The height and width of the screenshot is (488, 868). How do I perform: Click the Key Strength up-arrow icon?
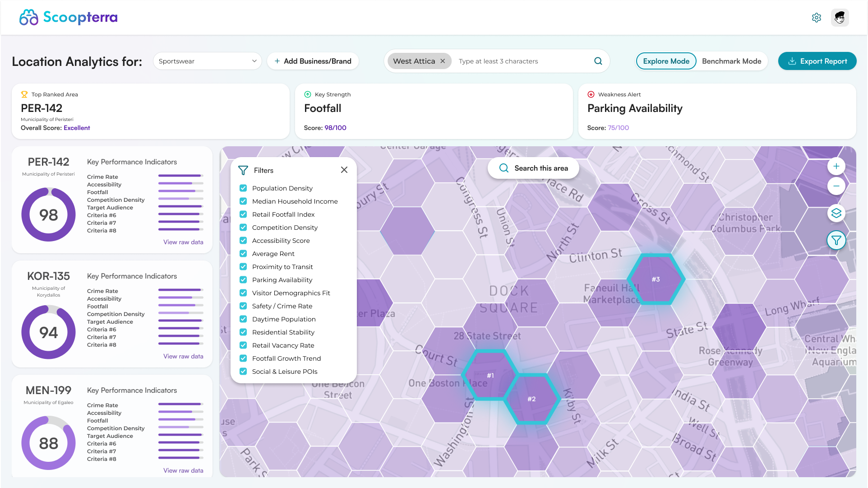tap(308, 94)
